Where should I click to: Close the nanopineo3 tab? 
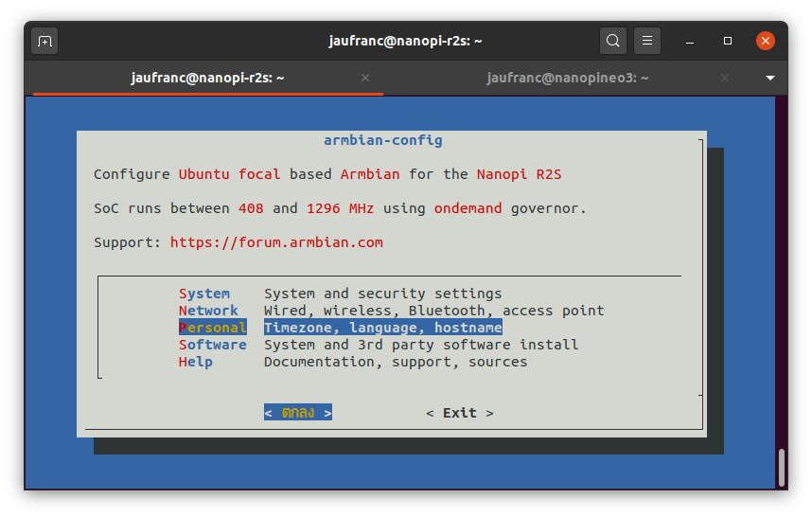tap(725, 78)
